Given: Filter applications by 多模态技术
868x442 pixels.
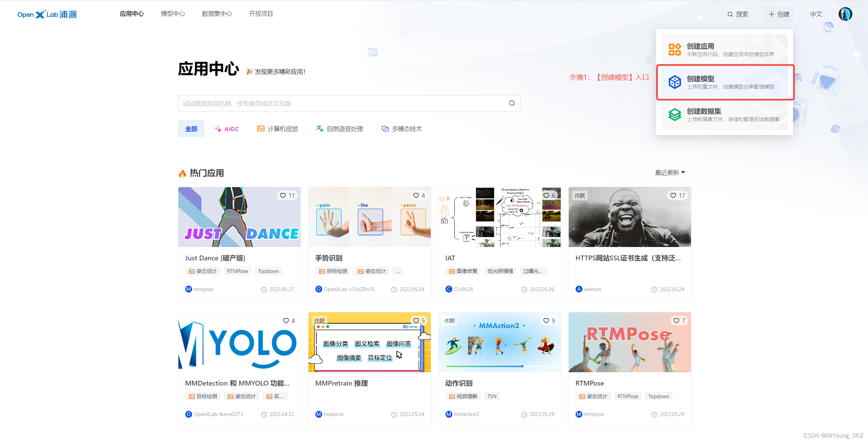Looking at the screenshot, I should (x=402, y=129).
